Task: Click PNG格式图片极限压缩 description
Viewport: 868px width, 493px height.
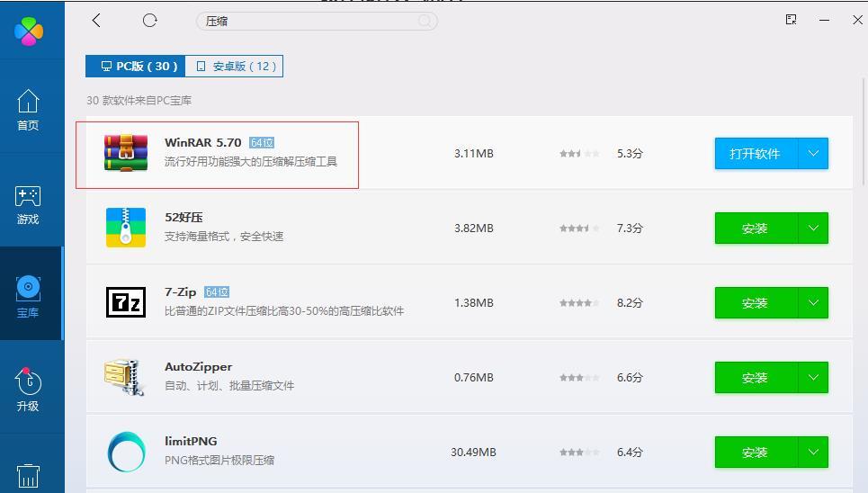Action: click(x=219, y=461)
